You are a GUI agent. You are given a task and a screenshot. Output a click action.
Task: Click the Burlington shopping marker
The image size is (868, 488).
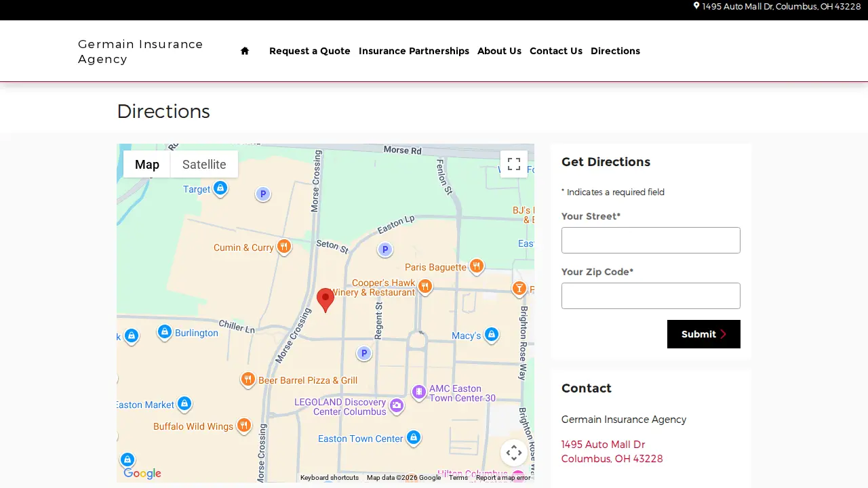tap(165, 332)
